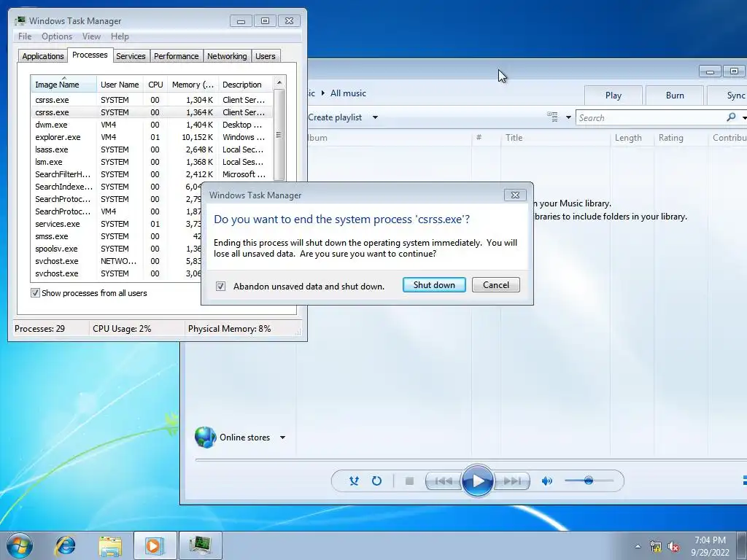Screen dimensions: 747x560
Task: Toggle Show processes from all users checkbox
Action: click(35, 293)
